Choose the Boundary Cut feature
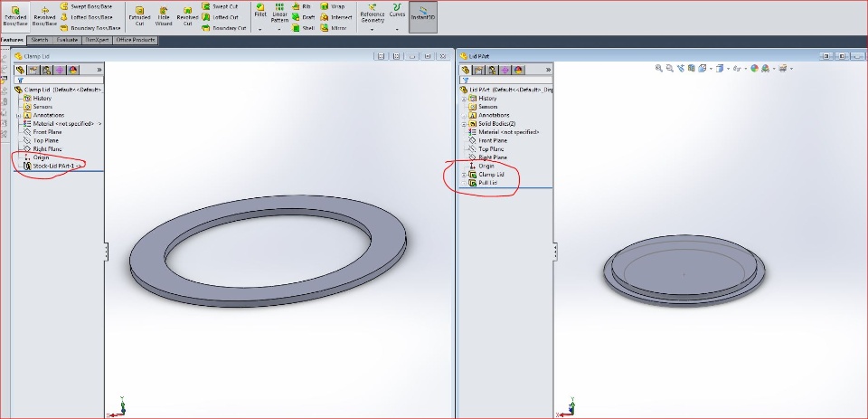Image resolution: width=868 pixels, height=419 pixels. point(223,28)
